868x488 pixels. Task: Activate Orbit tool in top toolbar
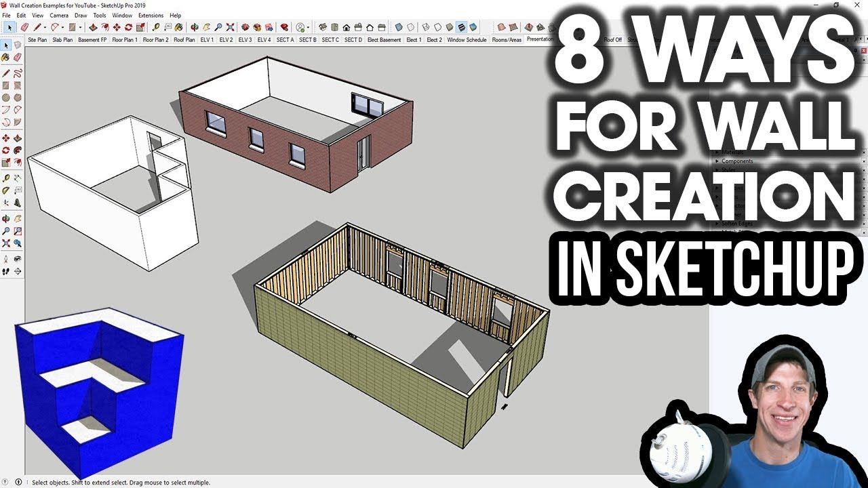coord(195,27)
